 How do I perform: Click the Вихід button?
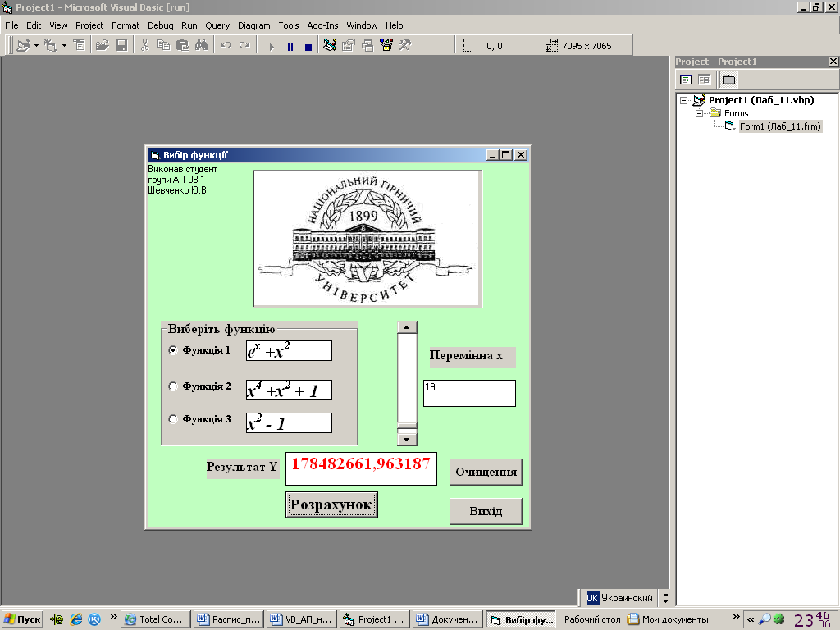pyautogui.click(x=486, y=511)
